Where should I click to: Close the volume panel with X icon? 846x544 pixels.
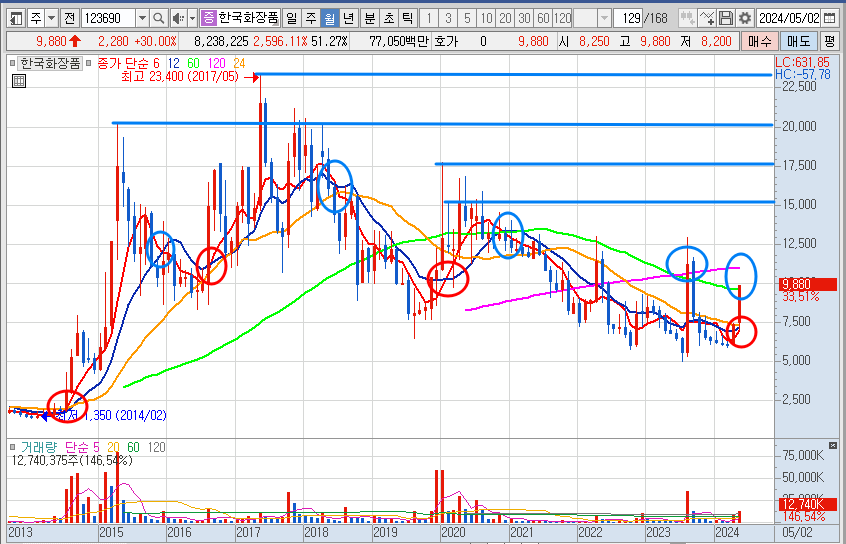(833, 446)
